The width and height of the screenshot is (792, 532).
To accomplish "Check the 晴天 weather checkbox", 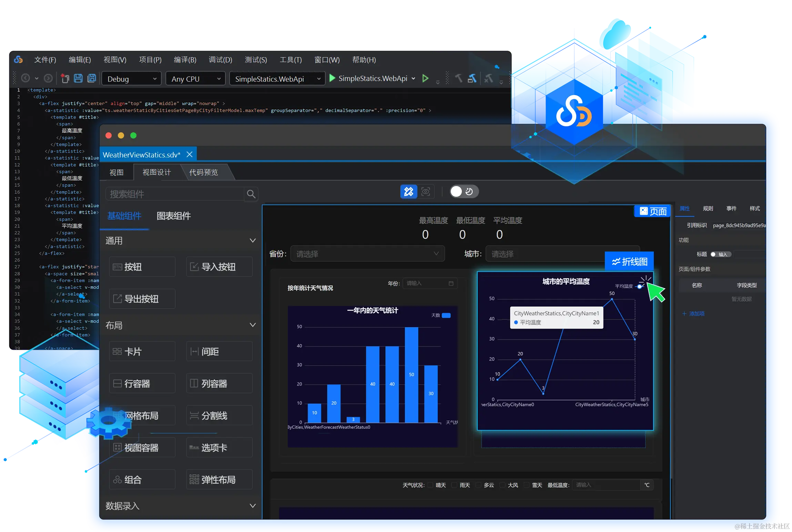I will pos(430,485).
